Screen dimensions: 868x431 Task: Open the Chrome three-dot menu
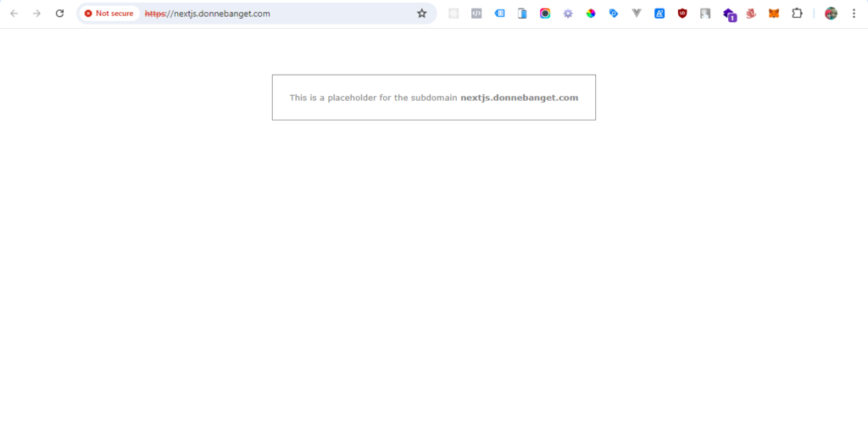click(x=854, y=14)
